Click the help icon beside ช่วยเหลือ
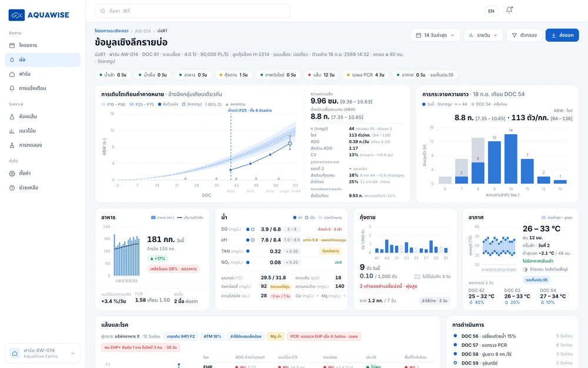588x368 pixels. pyautogui.click(x=12, y=188)
